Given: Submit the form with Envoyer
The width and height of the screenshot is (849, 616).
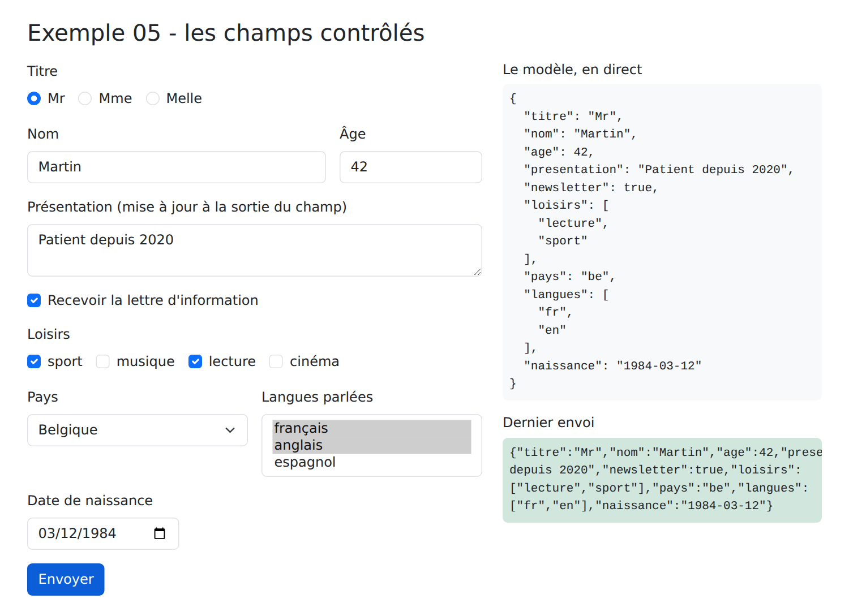Looking at the screenshot, I should point(66,579).
